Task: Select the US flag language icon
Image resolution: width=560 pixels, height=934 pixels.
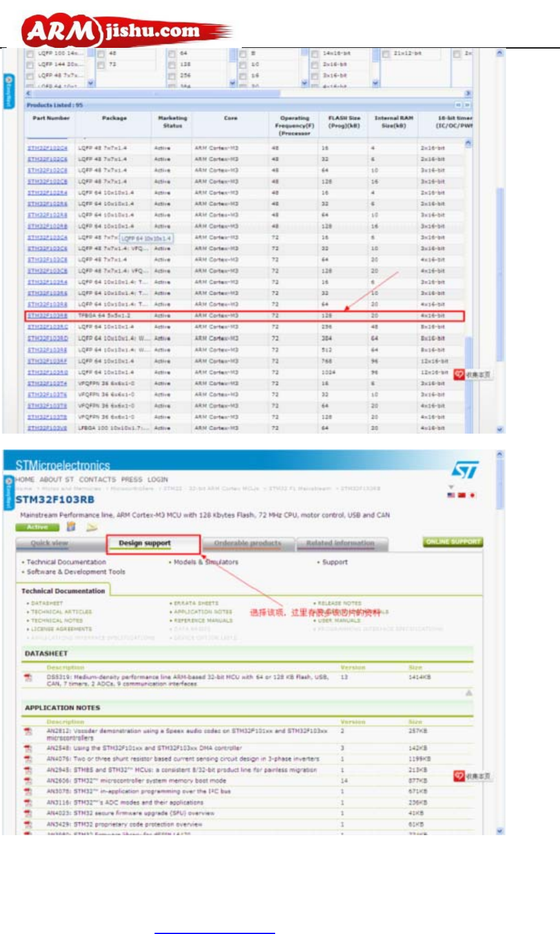Action: pos(451,496)
